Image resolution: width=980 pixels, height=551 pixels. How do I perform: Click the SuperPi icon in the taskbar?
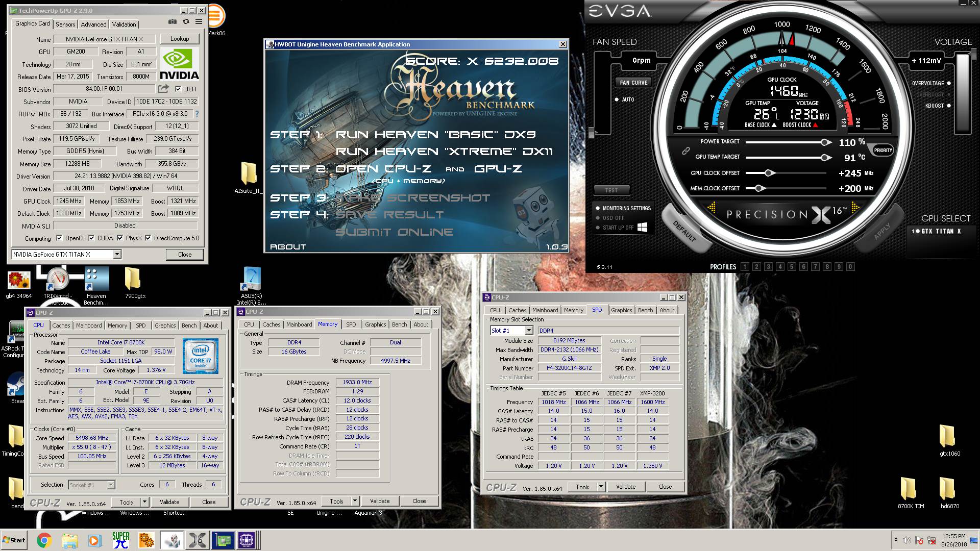tap(121, 540)
